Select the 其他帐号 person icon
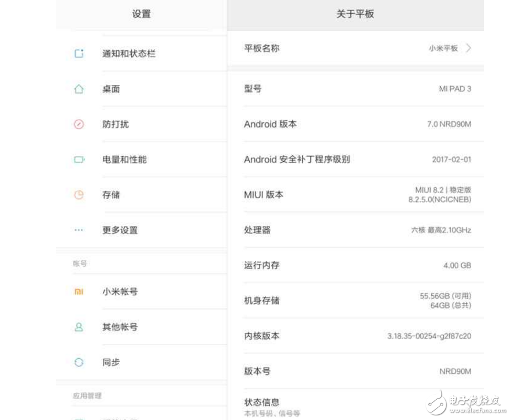 pos(79,327)
